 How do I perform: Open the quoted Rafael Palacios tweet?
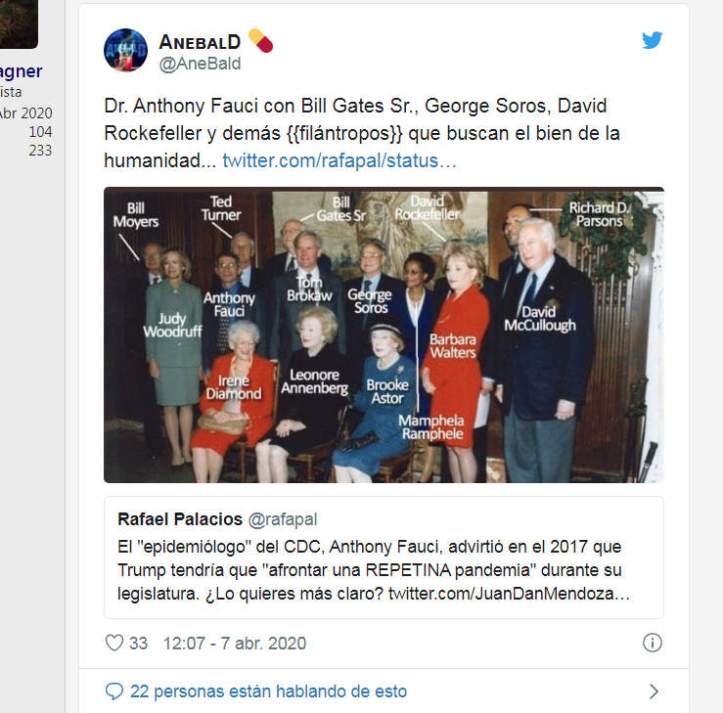click(384, 557)
